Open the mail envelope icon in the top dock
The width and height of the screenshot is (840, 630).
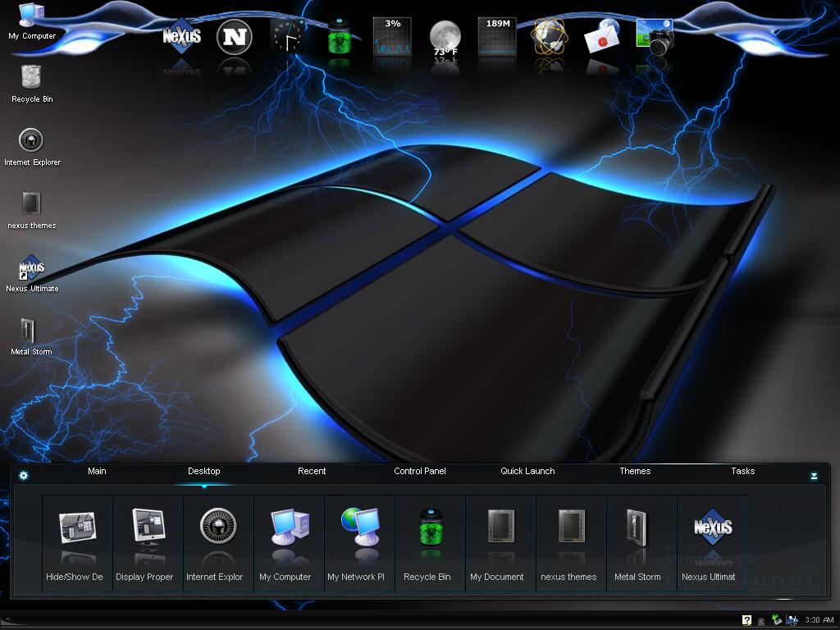point(601,36)
